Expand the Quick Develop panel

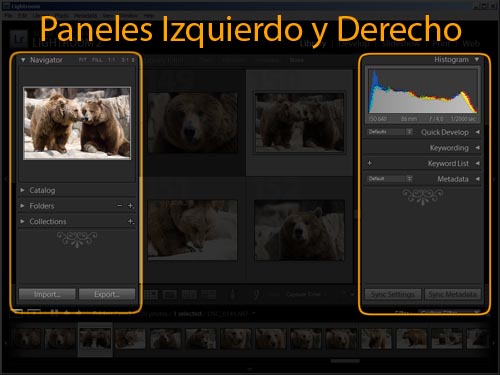click(477, 132)
